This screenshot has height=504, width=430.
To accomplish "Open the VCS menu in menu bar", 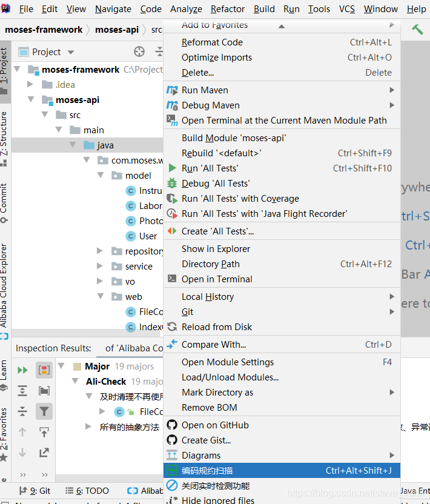I will 347,9.
